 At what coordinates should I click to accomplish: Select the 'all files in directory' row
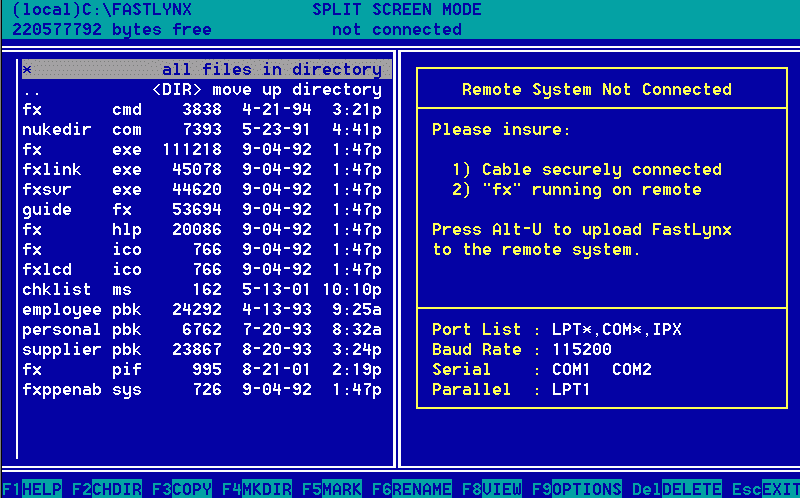[201, 70]
